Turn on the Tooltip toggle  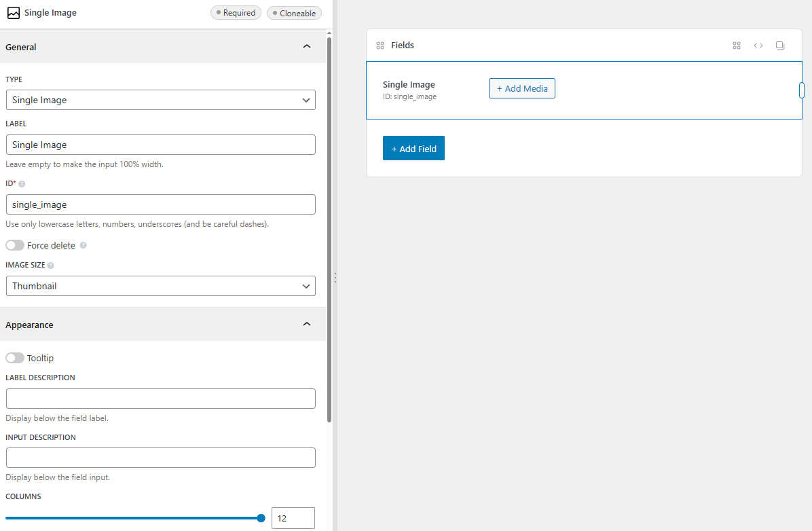(x=15, y=358)
